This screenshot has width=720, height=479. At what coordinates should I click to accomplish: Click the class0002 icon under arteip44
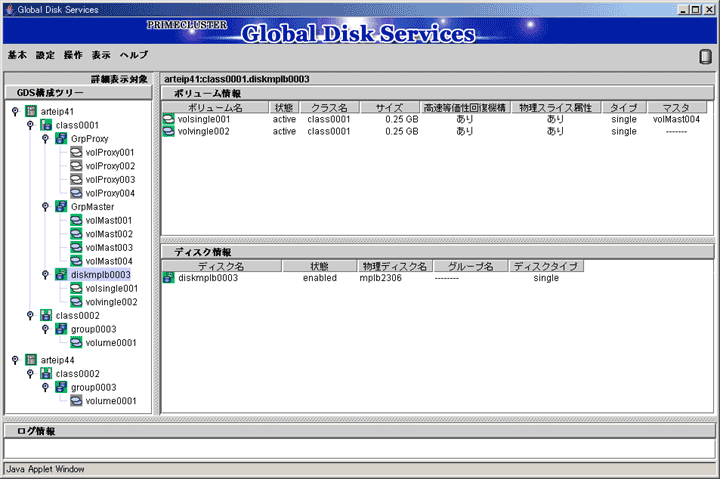(46, 373)
